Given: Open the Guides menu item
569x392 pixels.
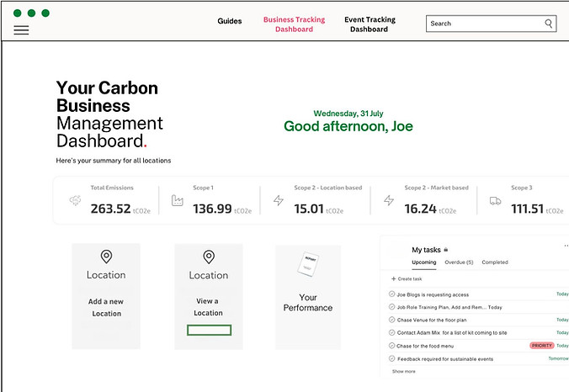Looking at the screenshot, I should point(229,21).
